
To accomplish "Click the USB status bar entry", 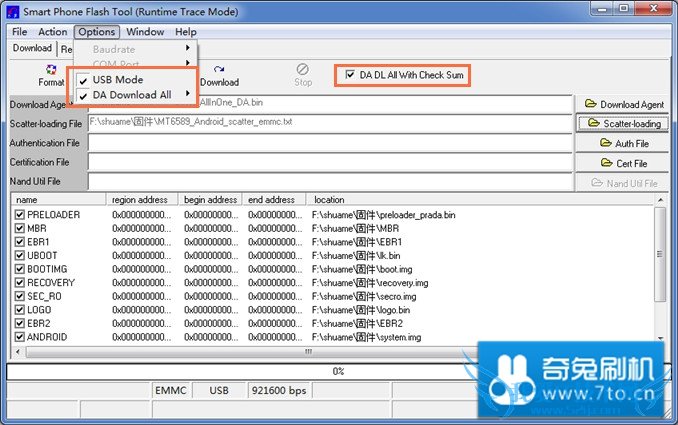I will [x=219, y=390].
